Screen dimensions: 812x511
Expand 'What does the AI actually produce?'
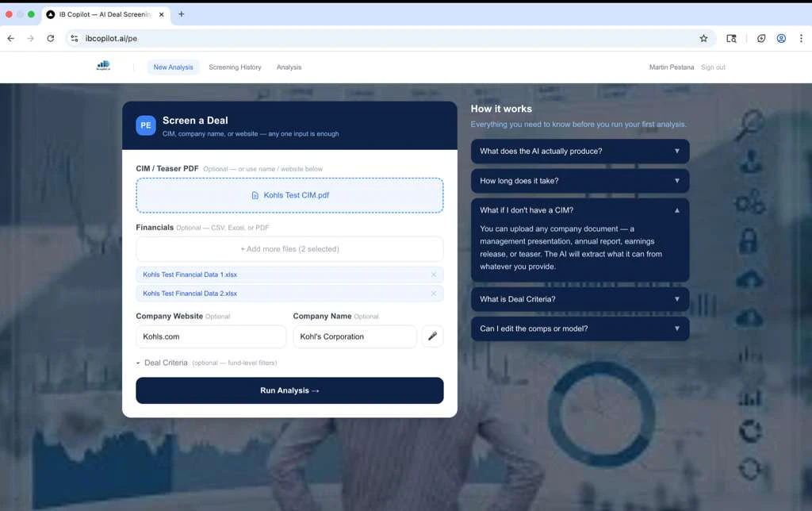click(580, 152)
